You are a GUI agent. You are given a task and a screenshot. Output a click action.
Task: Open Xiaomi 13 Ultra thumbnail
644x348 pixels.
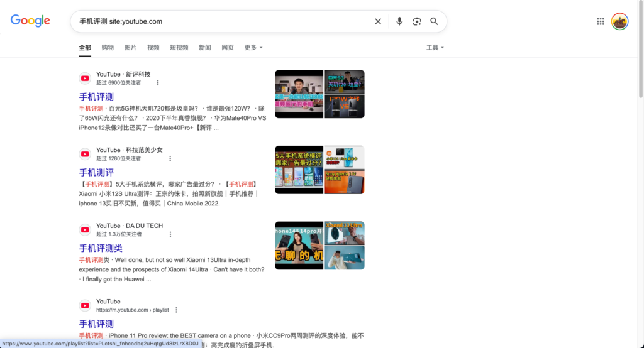click(344, 233)
